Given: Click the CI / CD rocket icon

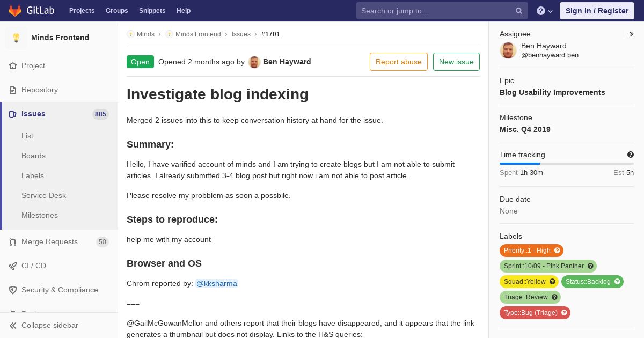Looking at the screenshot, I should click(x=13, y=266).
